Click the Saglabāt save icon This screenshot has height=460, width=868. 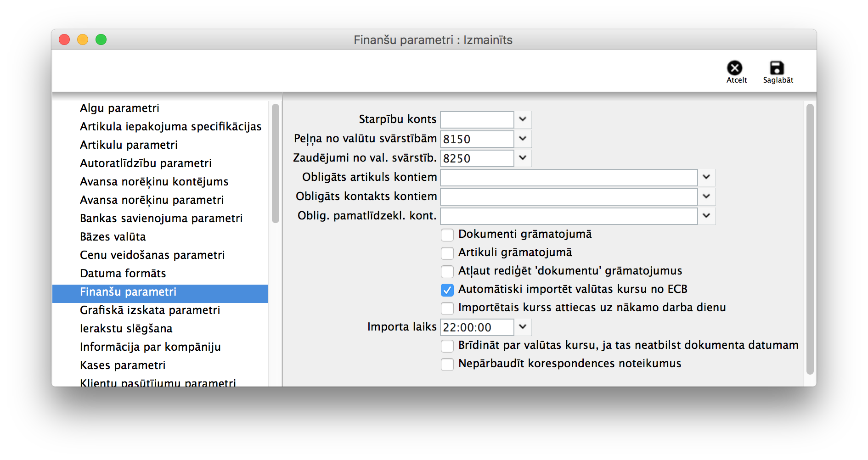(x=777, y=68)
